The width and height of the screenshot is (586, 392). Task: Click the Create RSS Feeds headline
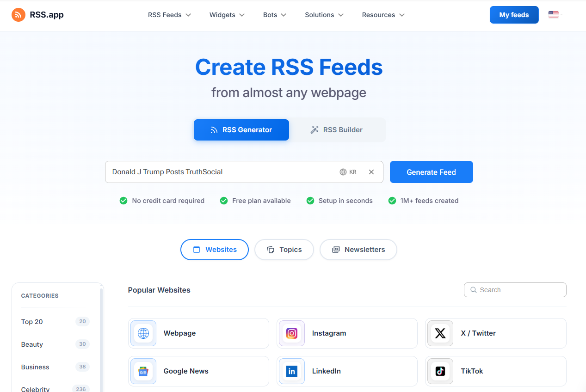(289, 67)
